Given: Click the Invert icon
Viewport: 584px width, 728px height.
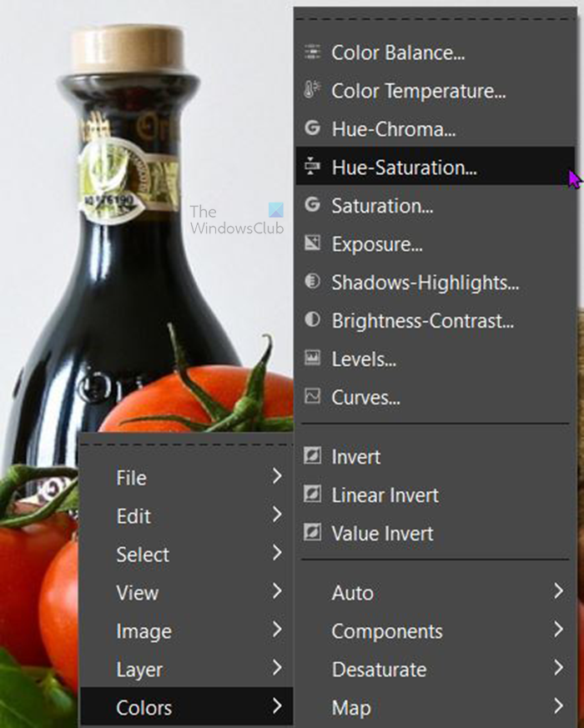Looking at the screenshot, I should click(314, 457).
